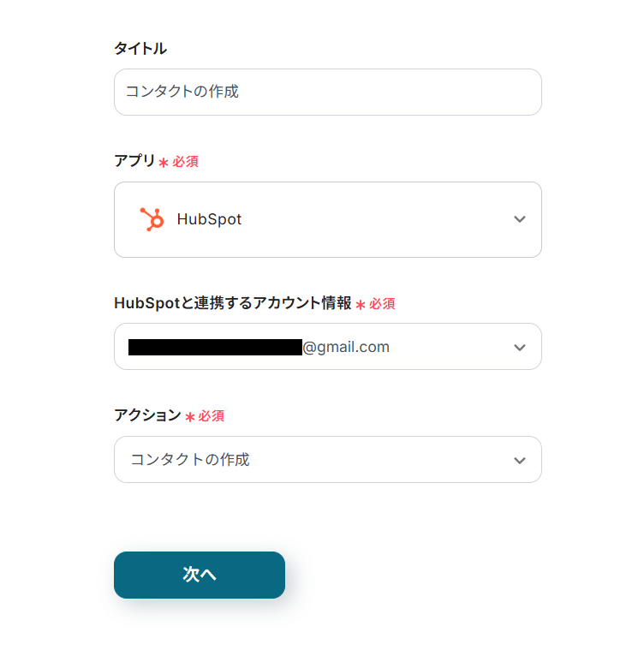Click 必須 marker next to アカウント情報
Image resolution: width=644 pixels, height=650 pixels.
(x=382, y=304)
